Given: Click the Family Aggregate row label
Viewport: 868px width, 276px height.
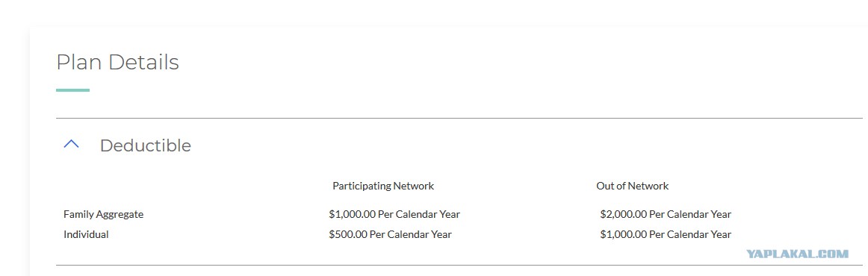Looking at the screenshot, I should click(x=104, y=214).
